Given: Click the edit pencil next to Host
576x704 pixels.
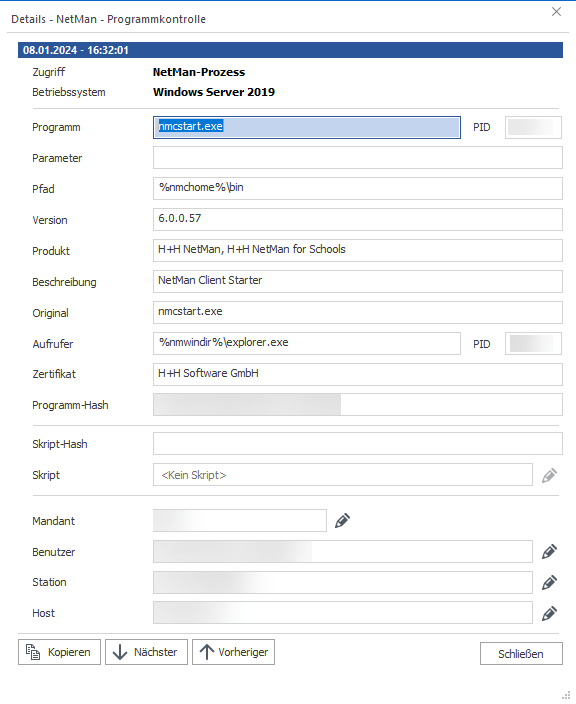Looking at the screenshot, I should coord(549,613).
